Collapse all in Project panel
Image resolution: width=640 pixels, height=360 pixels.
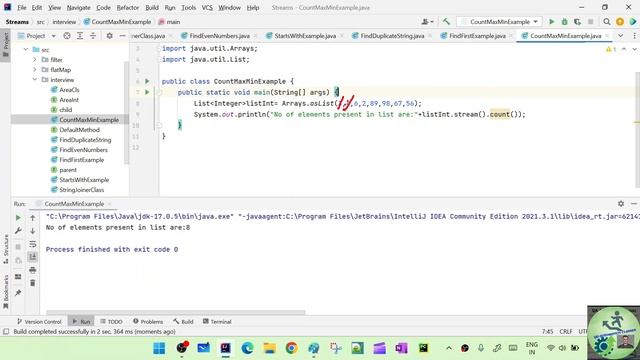(x=93, y=36)
